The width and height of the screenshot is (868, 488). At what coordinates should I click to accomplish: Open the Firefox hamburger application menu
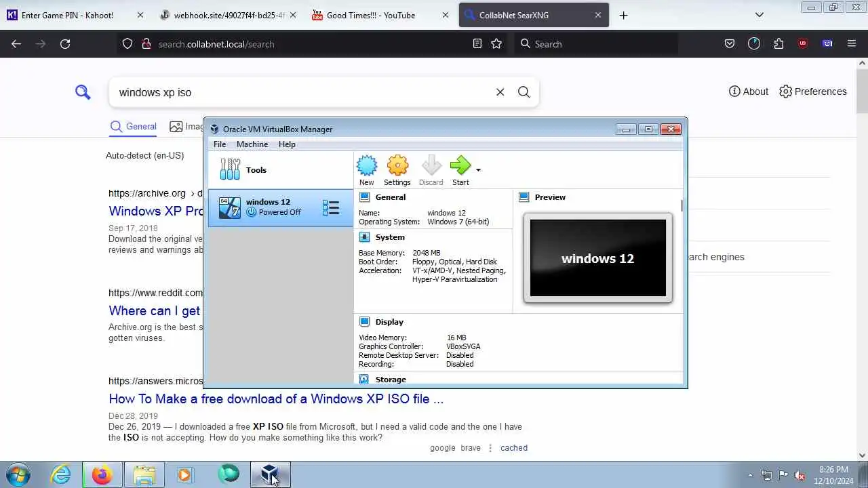pos(852,43)
